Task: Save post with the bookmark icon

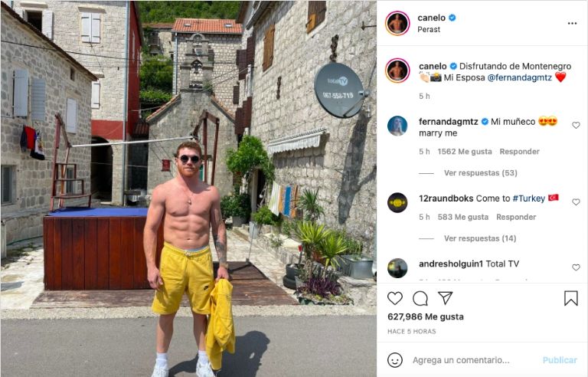Action: [570, 298]
